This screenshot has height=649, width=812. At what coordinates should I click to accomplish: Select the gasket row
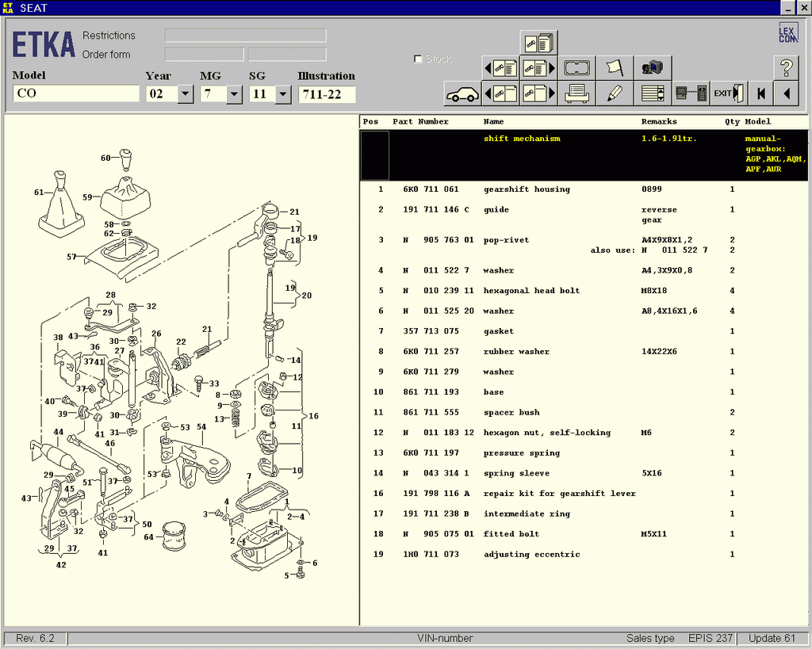[584, 331]
